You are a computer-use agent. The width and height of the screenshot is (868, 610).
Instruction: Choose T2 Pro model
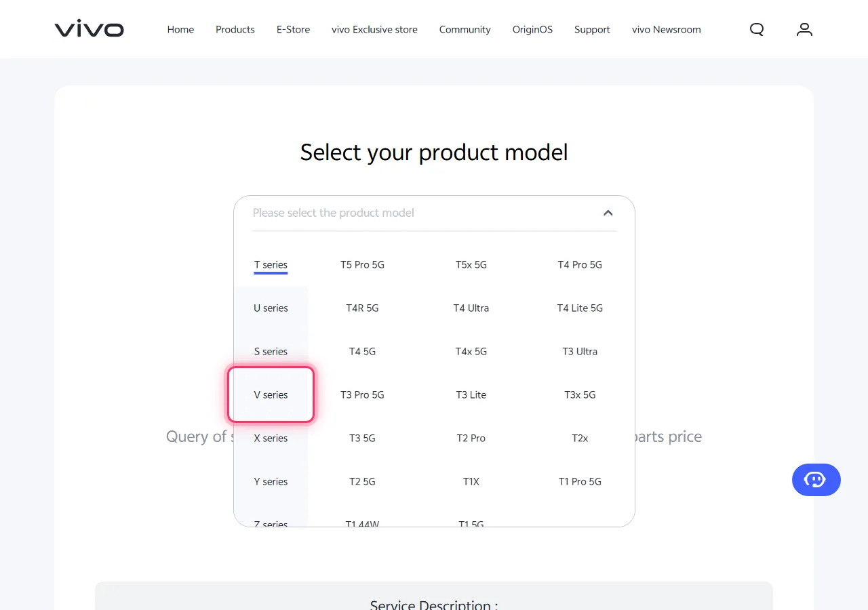coord(471,438)
